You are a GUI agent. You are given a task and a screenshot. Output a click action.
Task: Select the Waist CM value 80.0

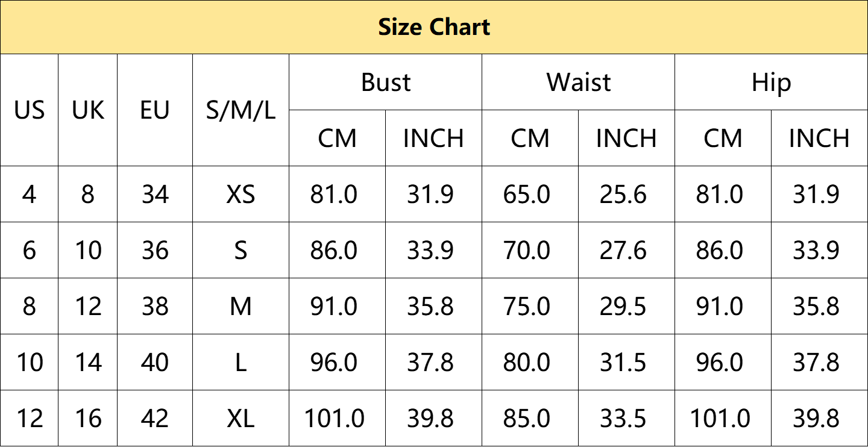[x=530, y=363]
